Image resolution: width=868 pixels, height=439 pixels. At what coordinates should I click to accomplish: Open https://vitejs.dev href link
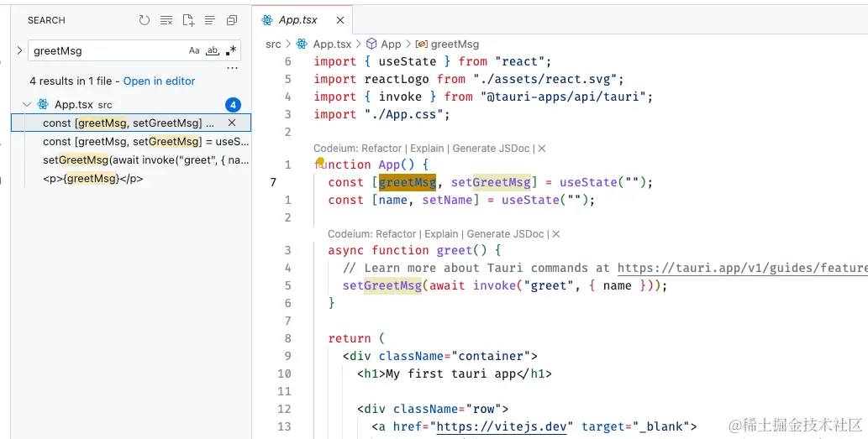click(x=502, y=426)
